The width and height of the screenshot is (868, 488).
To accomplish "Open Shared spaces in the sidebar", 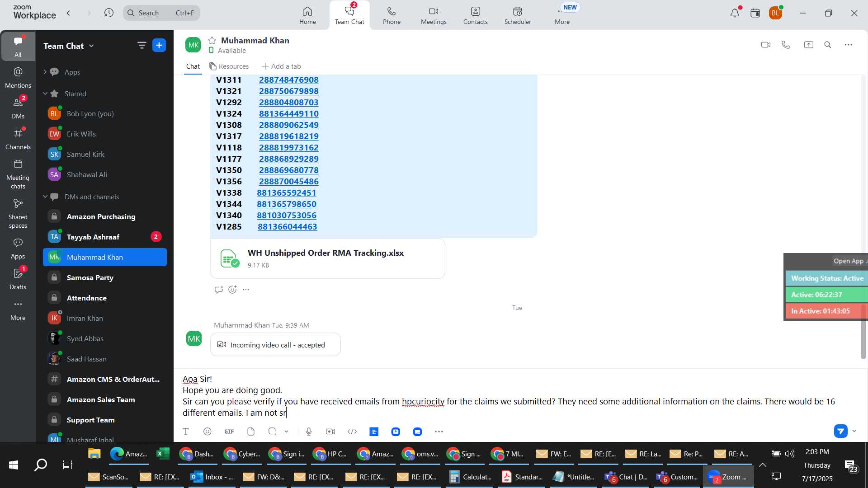I will click(18, 214).
